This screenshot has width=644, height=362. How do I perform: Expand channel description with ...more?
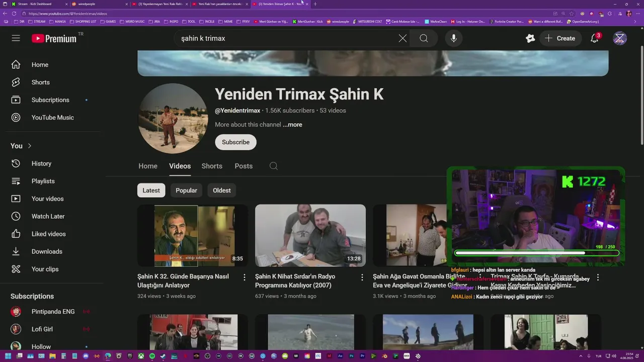pos(292,125)
